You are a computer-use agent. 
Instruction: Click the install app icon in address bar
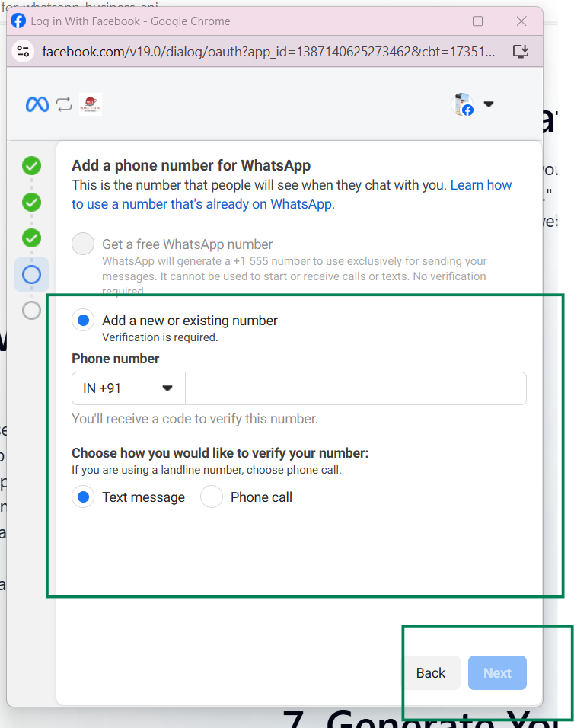coord(521,51)
